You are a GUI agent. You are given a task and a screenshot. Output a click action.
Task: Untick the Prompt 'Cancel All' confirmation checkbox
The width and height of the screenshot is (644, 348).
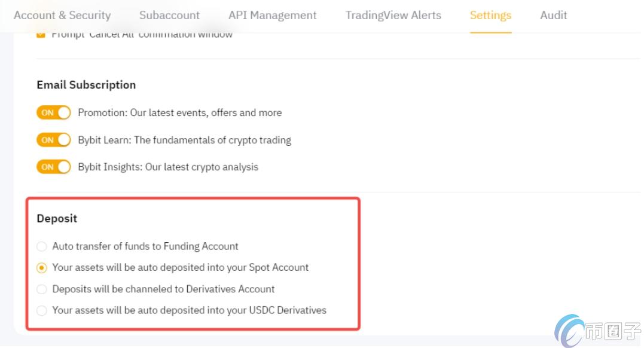point(41,35)
